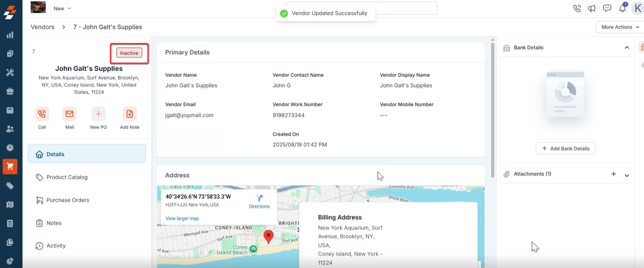Screen dimensions: 644x268
Task: Click the Vendor Contact Name value John G
Action: click(x=282, y=85)
